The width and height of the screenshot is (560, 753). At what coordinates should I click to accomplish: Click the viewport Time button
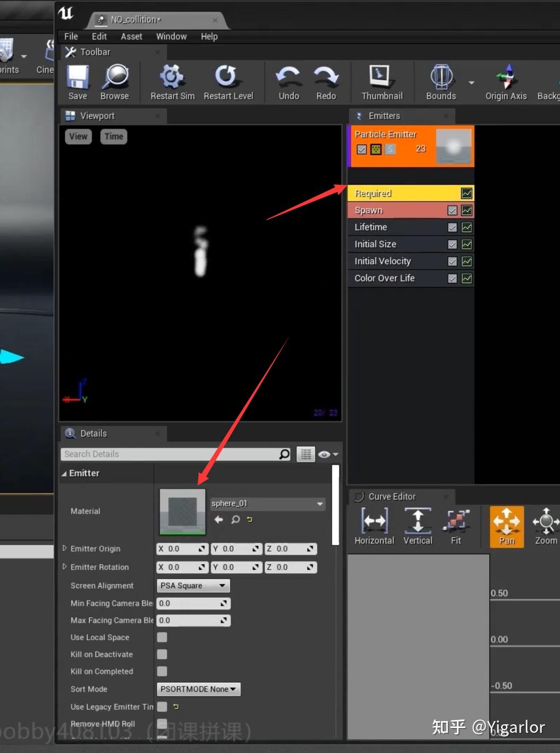tap(114, 137)
